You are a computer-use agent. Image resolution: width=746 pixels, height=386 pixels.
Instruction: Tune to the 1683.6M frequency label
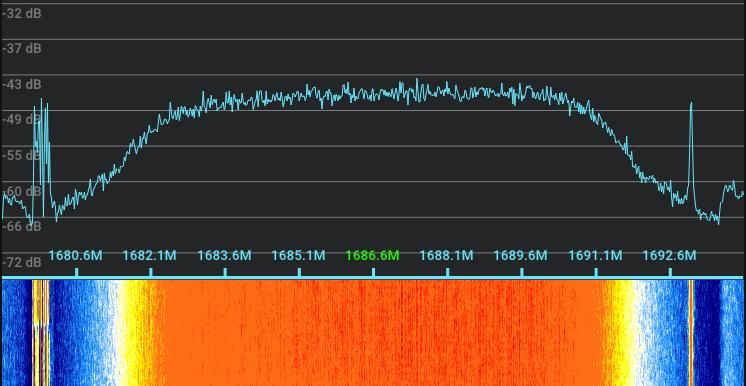point(224,256)
